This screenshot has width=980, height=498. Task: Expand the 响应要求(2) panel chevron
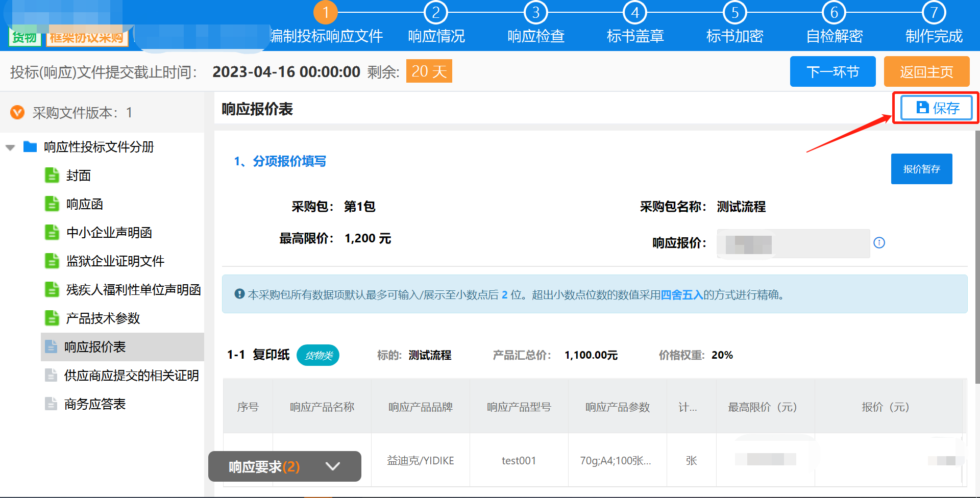pyautogui.click(x=333, y=466)
